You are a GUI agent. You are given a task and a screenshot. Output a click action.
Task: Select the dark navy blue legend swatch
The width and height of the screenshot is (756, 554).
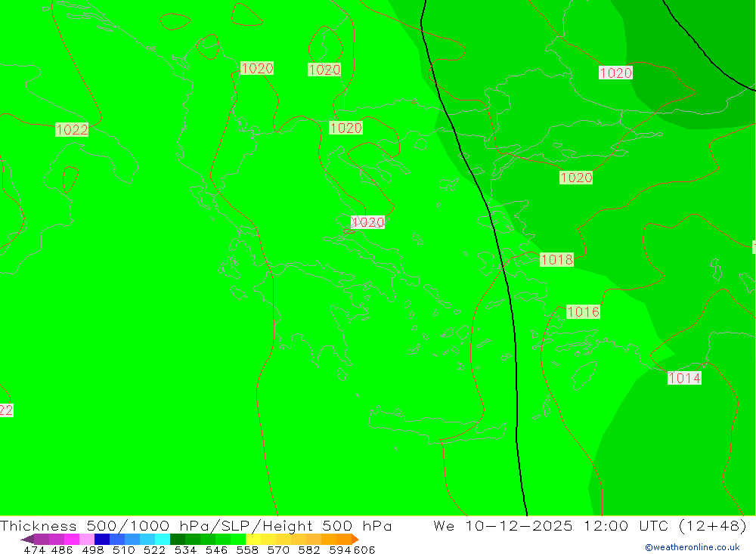coord(102,539)
